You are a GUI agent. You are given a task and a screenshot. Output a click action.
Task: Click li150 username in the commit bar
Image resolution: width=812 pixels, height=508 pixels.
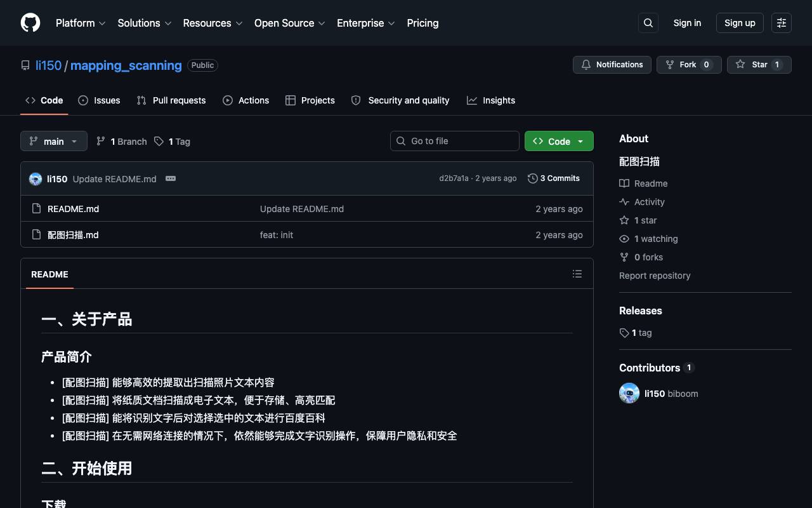(x=57, y=179)
